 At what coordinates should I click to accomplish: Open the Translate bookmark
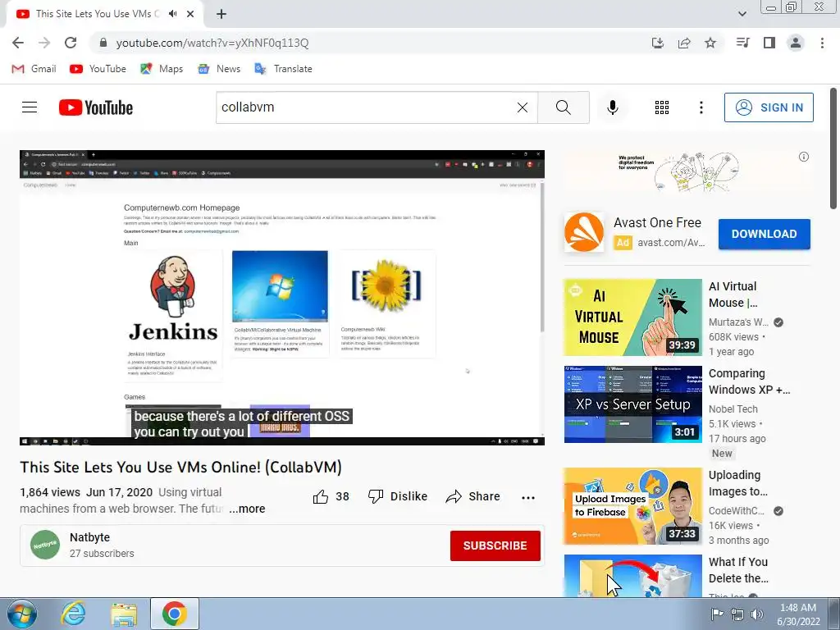(283, 69)
